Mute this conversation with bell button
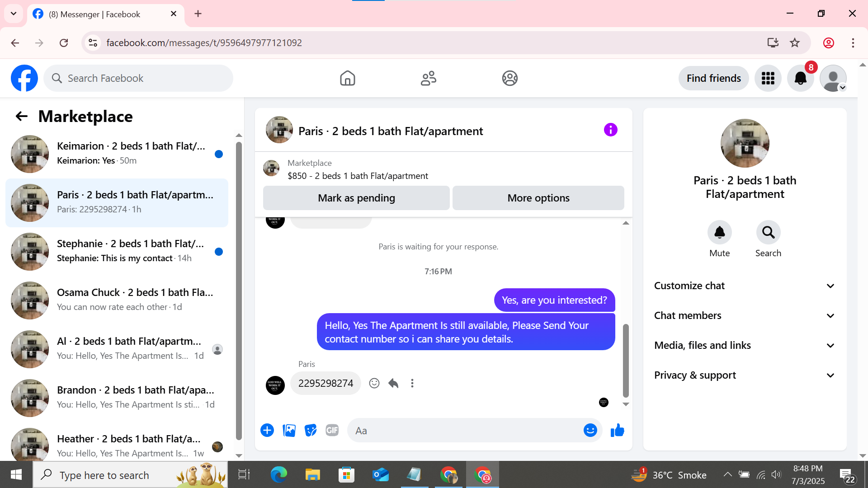 [x=719, y=233]
